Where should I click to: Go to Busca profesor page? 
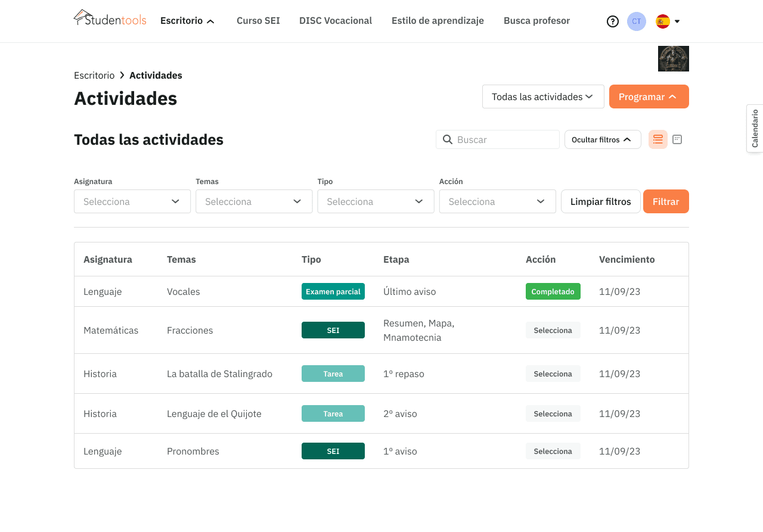[x=536, y=21]
